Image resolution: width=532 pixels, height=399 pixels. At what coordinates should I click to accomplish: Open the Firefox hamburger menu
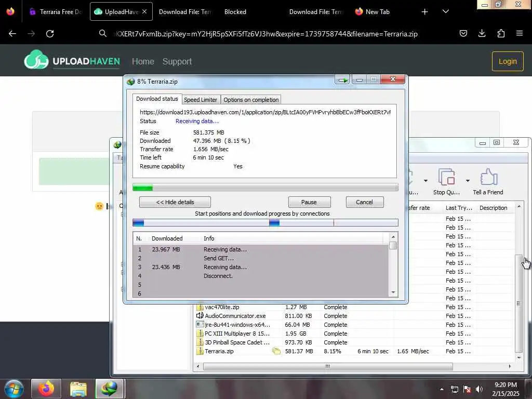click(519, 33)
